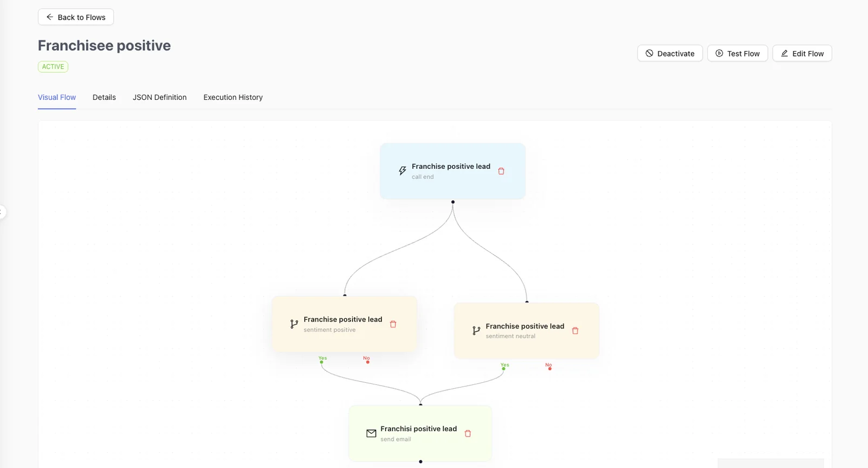Click the branch icon on sentiment neutral node

(x=476, y=331)
